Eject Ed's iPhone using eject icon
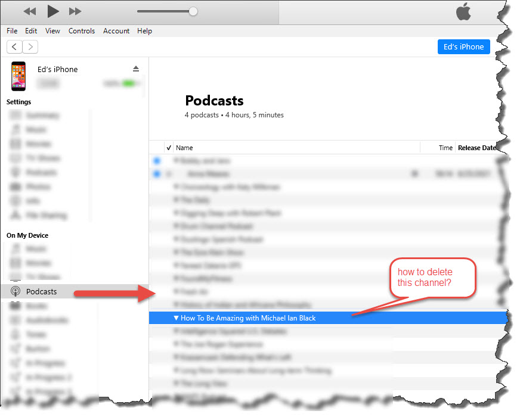 click(136, 69)
